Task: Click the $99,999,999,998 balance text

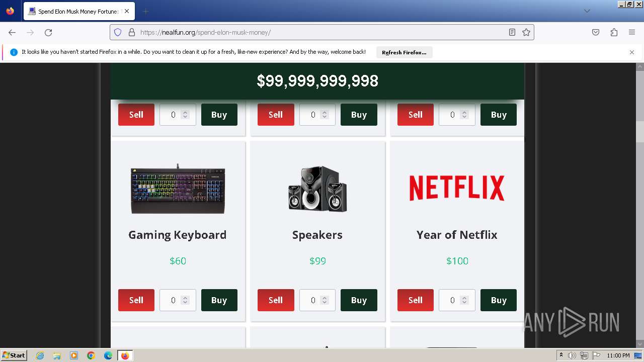Action: (x=317, y=81)
